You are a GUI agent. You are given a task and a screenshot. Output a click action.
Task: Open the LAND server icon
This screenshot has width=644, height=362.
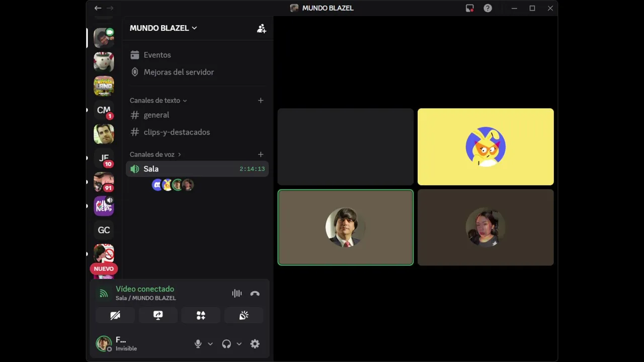[104, 86]
